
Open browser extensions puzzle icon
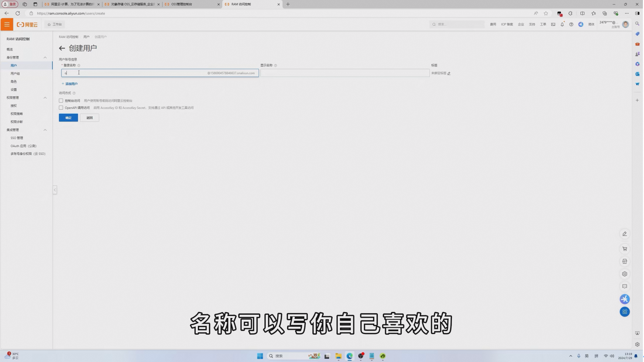(571, 13)
